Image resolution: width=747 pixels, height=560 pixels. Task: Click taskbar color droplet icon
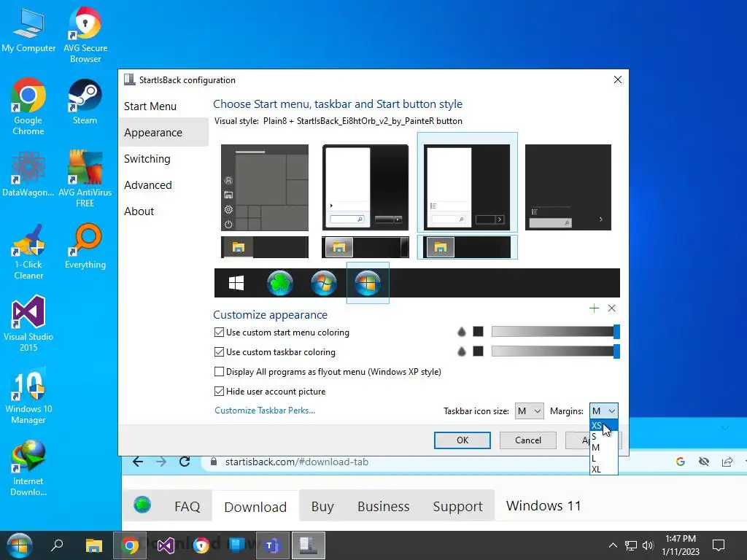(461, 351)
